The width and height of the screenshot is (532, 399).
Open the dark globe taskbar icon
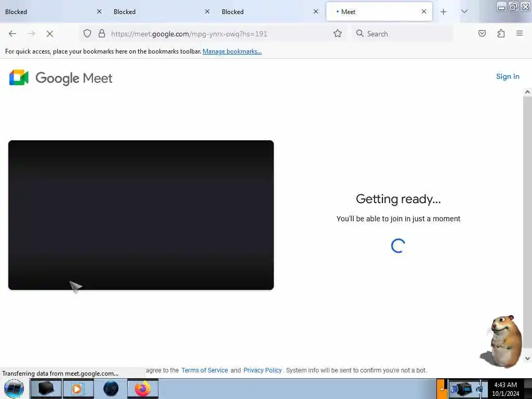(x=111, y=389)
